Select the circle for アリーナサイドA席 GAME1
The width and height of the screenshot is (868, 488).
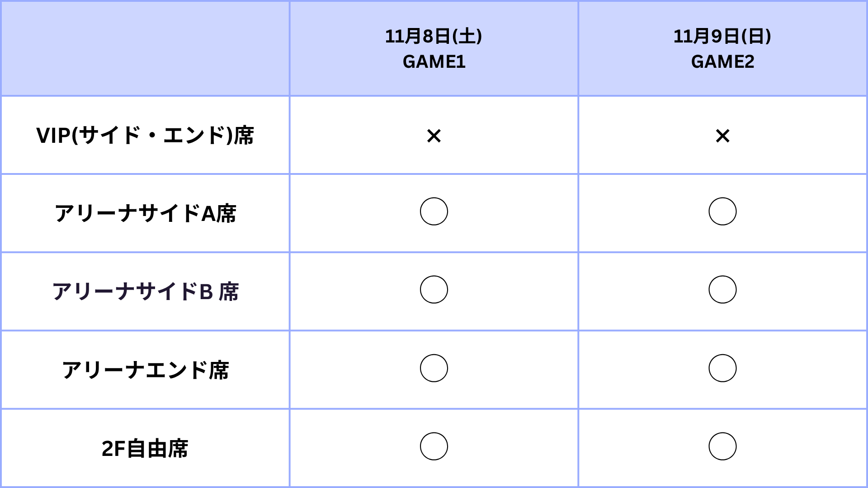tap(434, 211)
